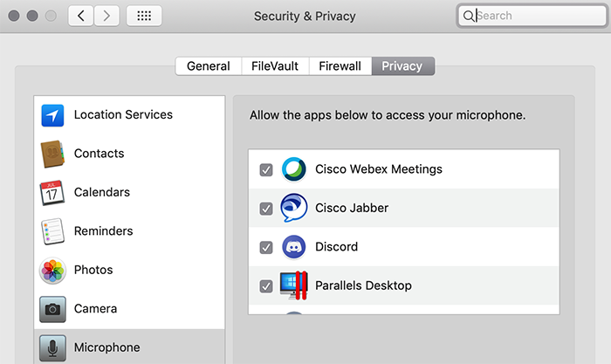Open the FileVault tab
The width and height of the screenshot is (611, 364).
tap(275, 65)
